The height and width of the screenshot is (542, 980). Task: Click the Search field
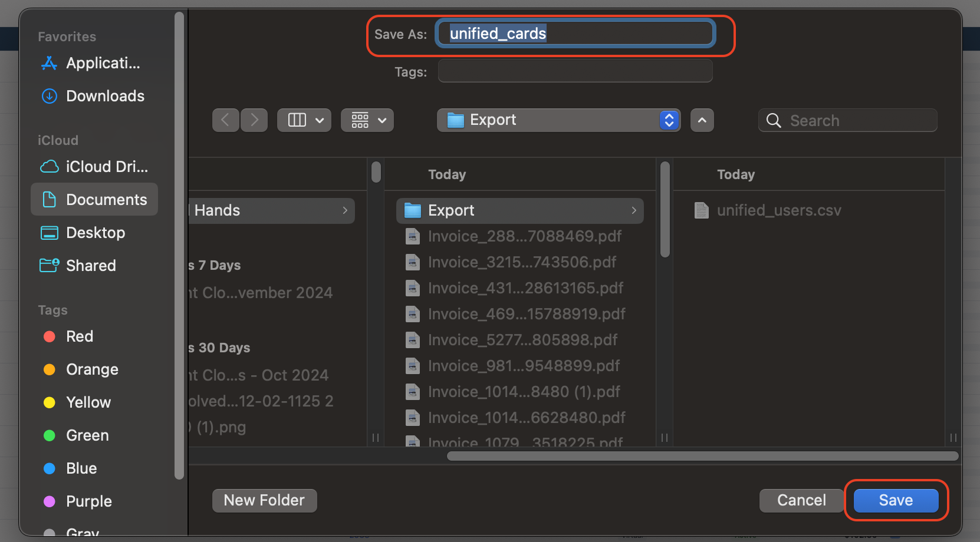click(847, 120)
